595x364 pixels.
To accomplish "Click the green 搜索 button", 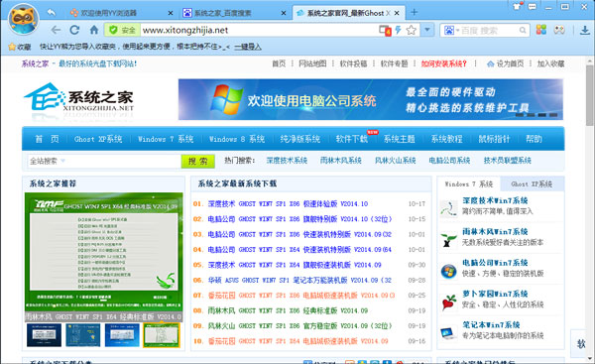I will click(198, 162).
